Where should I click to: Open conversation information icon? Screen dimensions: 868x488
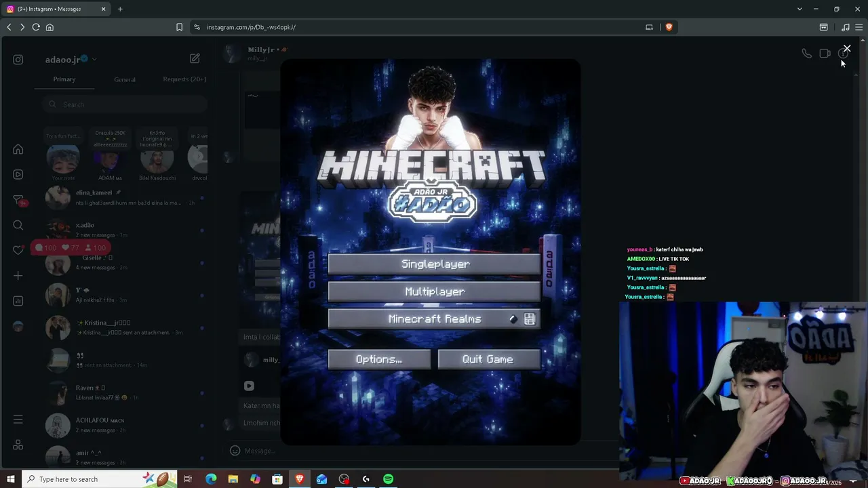click(x=843, y=54)
